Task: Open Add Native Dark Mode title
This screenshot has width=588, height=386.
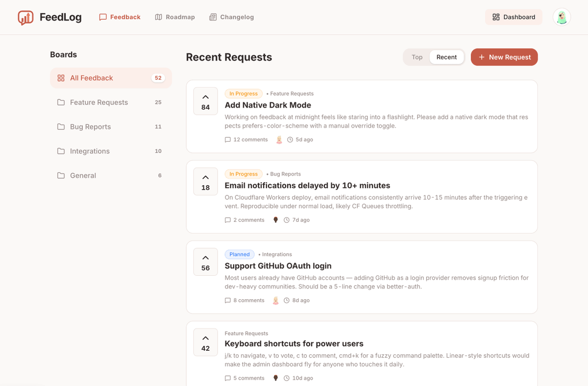Action: pos(268,105)
